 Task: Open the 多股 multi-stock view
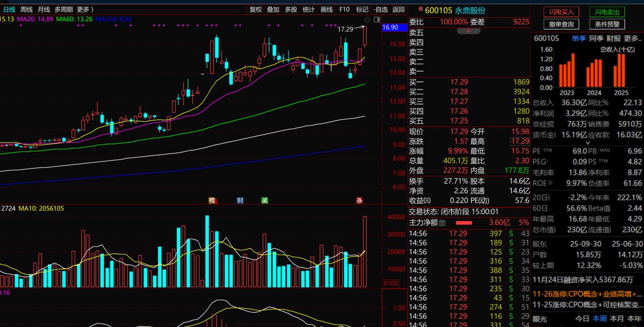point(291,10)
